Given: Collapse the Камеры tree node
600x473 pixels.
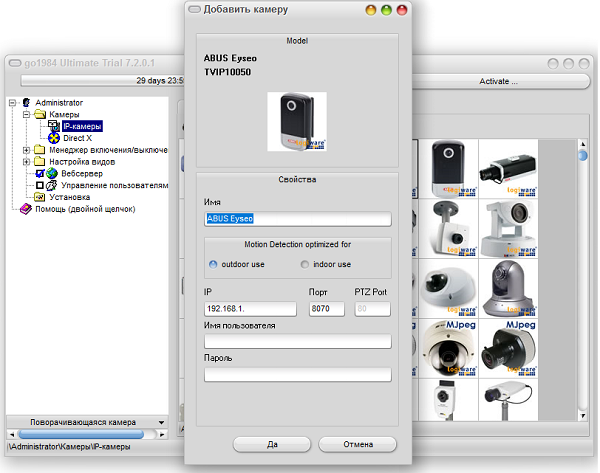Looking at the screenshot, I should tap(26, 114).
